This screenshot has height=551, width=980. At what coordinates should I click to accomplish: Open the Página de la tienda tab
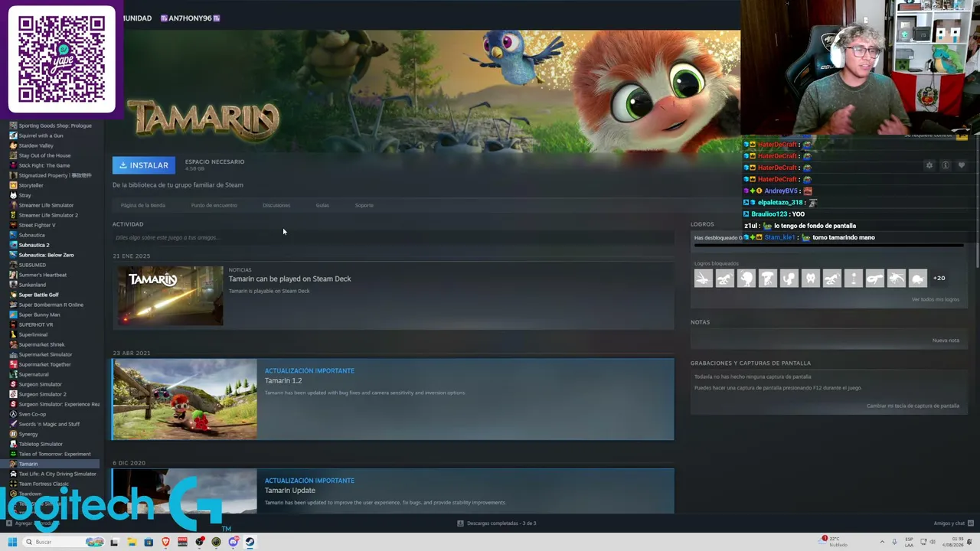(142, 205)
